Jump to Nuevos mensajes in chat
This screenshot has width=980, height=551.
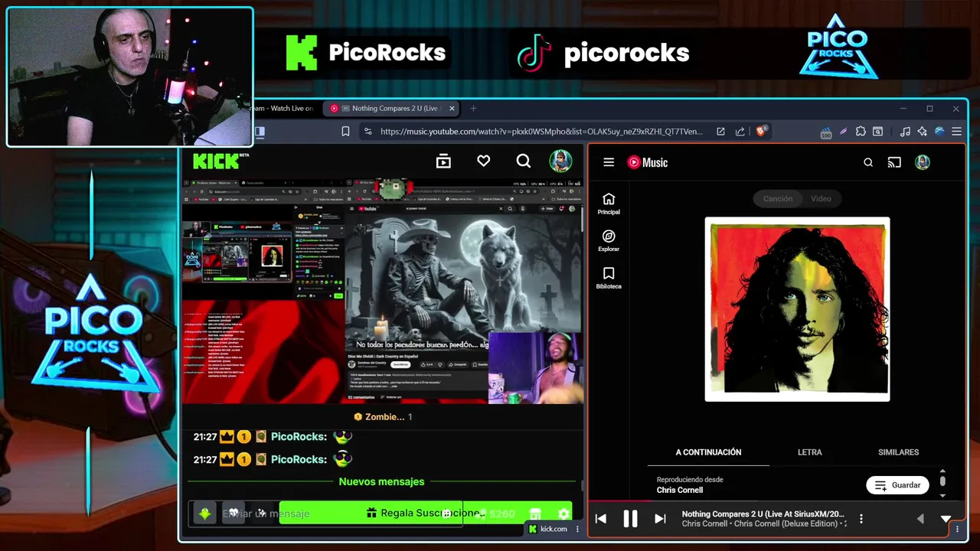(381, 481)
